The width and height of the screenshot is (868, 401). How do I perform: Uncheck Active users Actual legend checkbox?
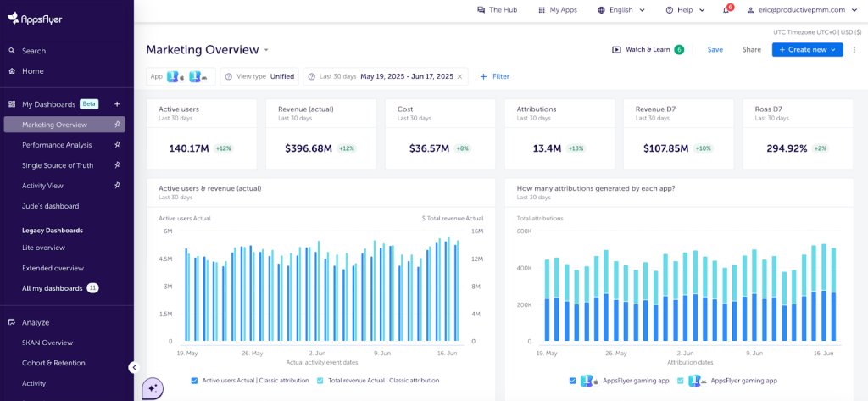click(194, 381)
